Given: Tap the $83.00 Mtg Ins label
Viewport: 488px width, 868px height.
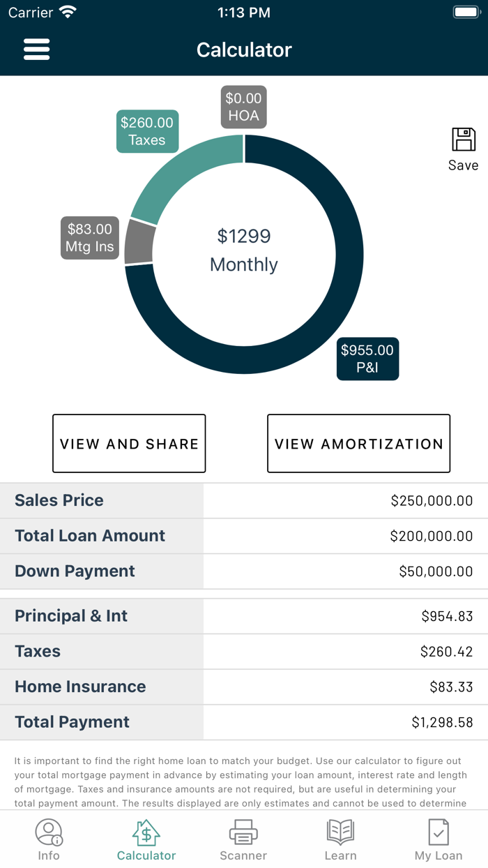Looking at the screenshot, I should (89, 237).
